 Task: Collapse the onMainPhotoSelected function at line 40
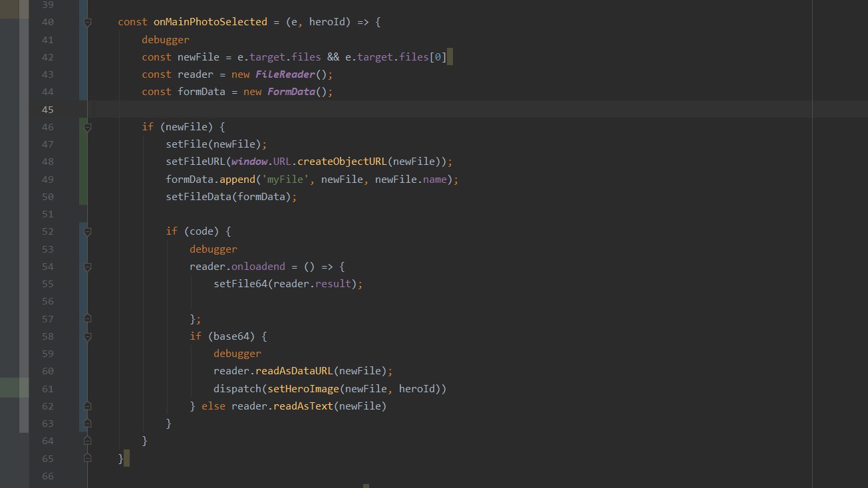[x=87, y=23]
